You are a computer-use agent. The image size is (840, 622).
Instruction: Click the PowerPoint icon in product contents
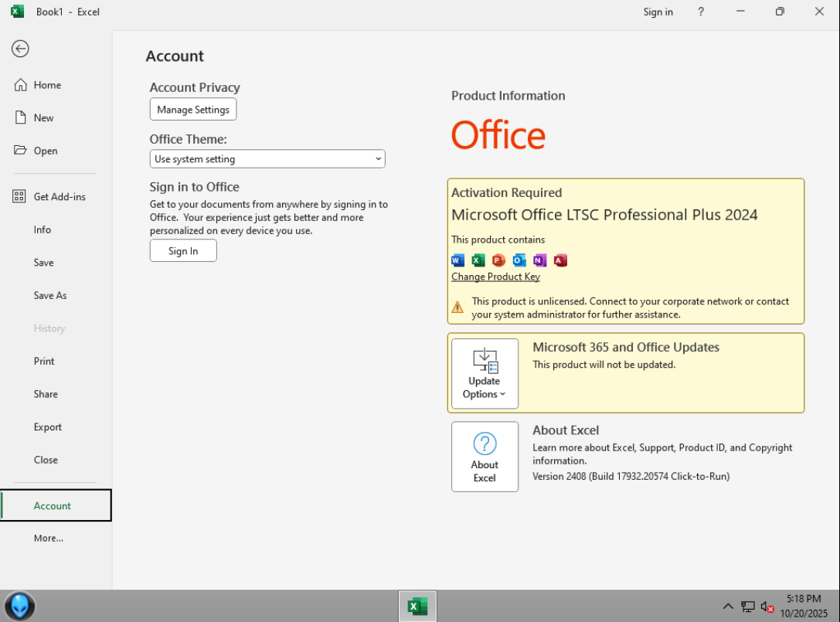(x=498, y=260)
